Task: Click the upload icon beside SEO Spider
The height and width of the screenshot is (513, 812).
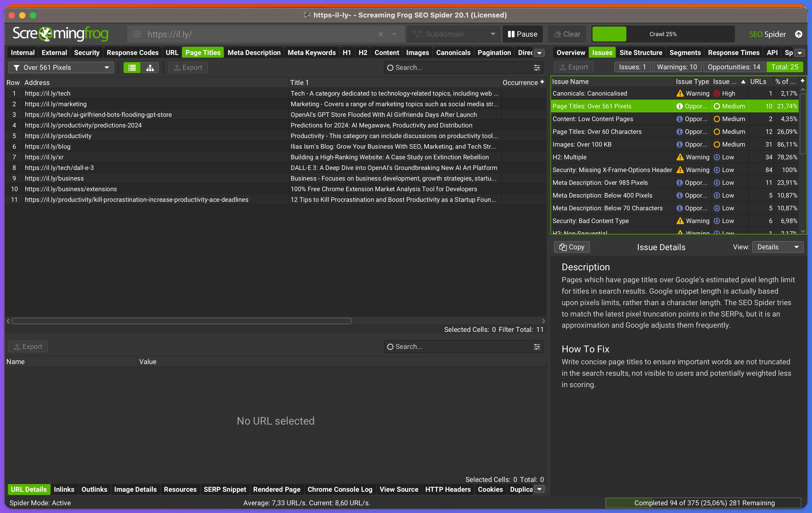Action: (x=798, y=34)
